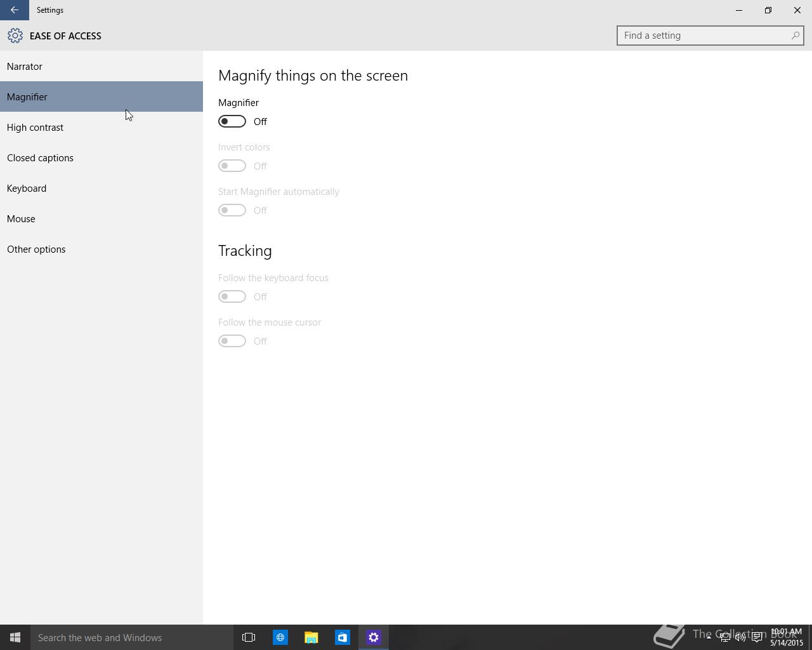Open Task View from the taskbar
Image resolution: width=812 pixels, height=650 pixels.
249,637
